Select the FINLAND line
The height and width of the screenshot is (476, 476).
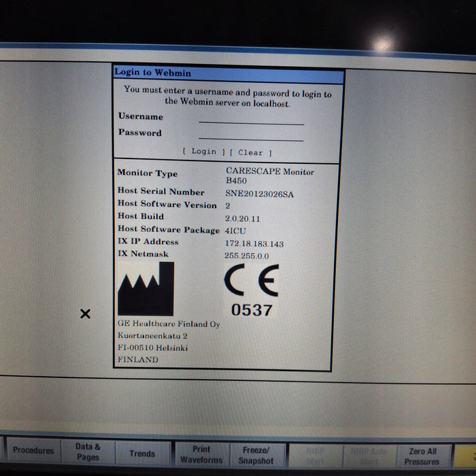(x=138, y=360)
